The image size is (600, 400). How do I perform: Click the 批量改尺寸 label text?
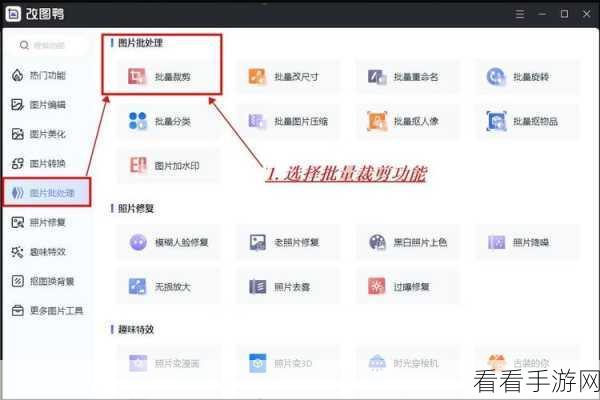pos(296,77)
